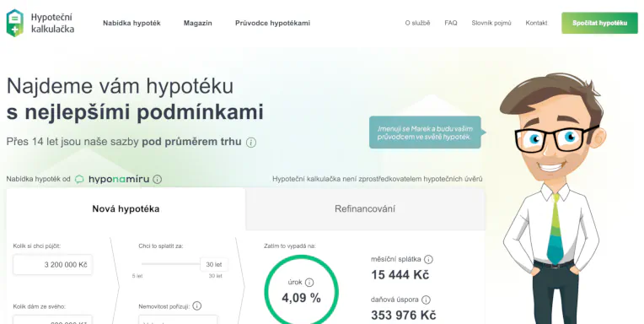Open Nabídka hypoték menu item
Screen dimensions: 644x324
(131, 23)
